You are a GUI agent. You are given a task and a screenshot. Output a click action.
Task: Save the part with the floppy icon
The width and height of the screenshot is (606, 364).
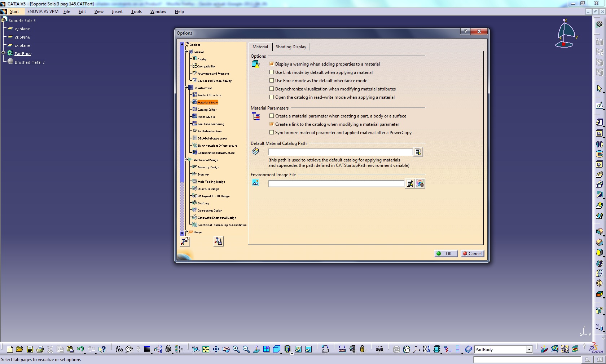[x=30, y=349]
